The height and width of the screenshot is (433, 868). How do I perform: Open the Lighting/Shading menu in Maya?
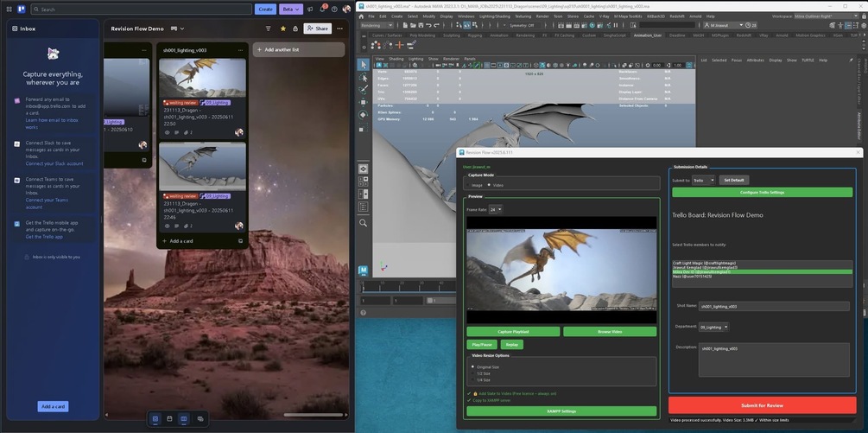[494, 16]
